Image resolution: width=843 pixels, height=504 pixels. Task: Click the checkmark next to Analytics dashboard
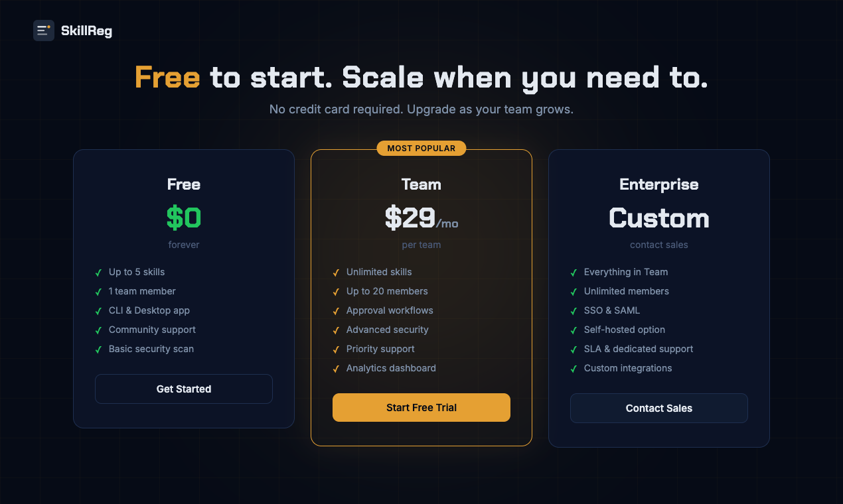[335, 369]
